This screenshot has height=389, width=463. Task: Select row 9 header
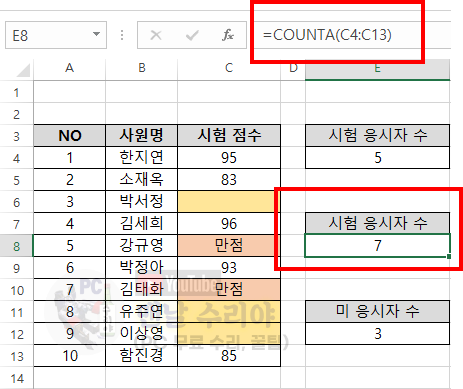[x=17, y=268]
